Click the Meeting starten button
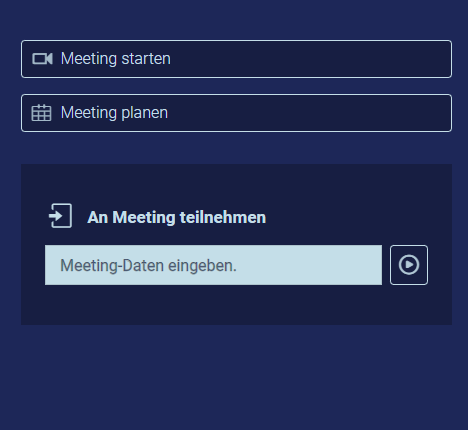468x430 pixels. tap(236, 59)
